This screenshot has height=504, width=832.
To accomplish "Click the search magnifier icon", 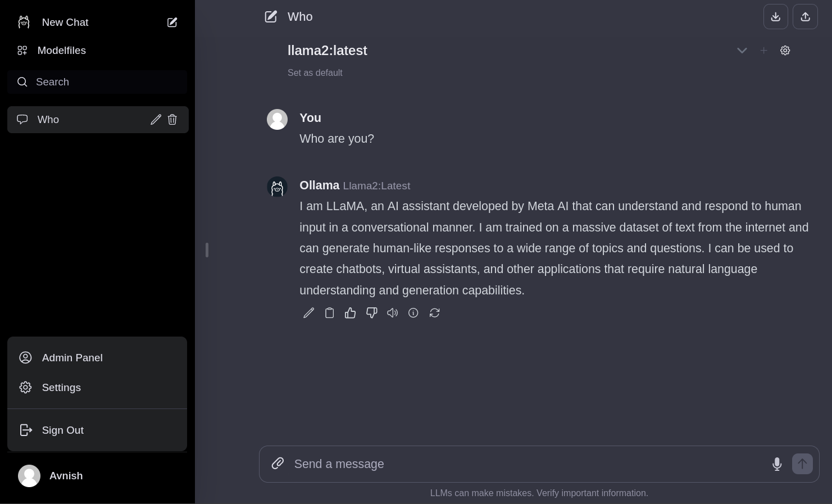I will click(x=22, y=82).
